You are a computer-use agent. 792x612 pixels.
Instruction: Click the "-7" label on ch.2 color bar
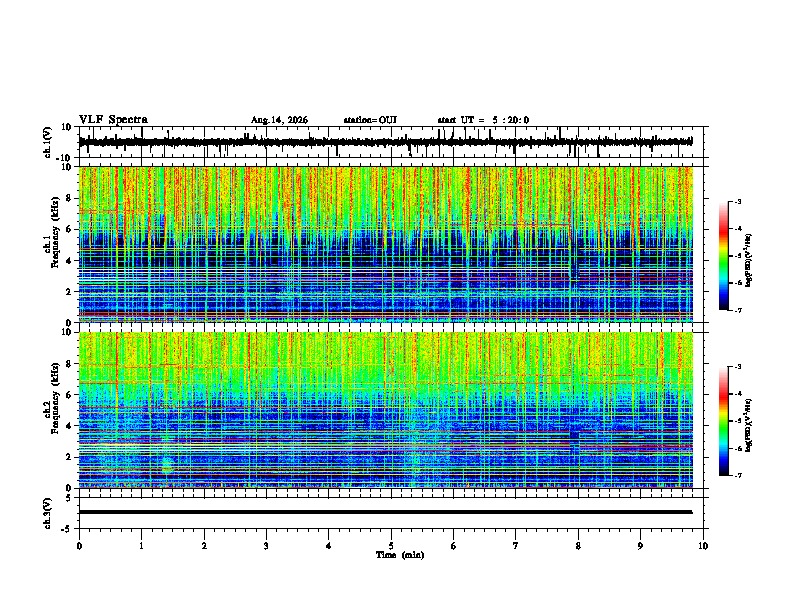(737, 476)
